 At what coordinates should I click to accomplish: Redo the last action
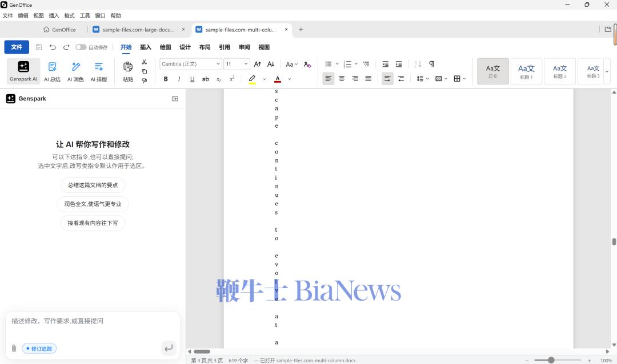[66, 47]
